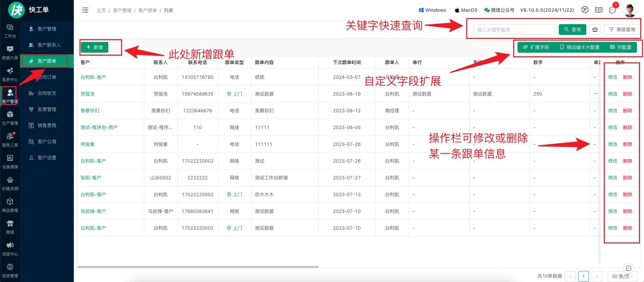Select page 1 in pagination
Screen dimensions: 644x282
point(584,276)
